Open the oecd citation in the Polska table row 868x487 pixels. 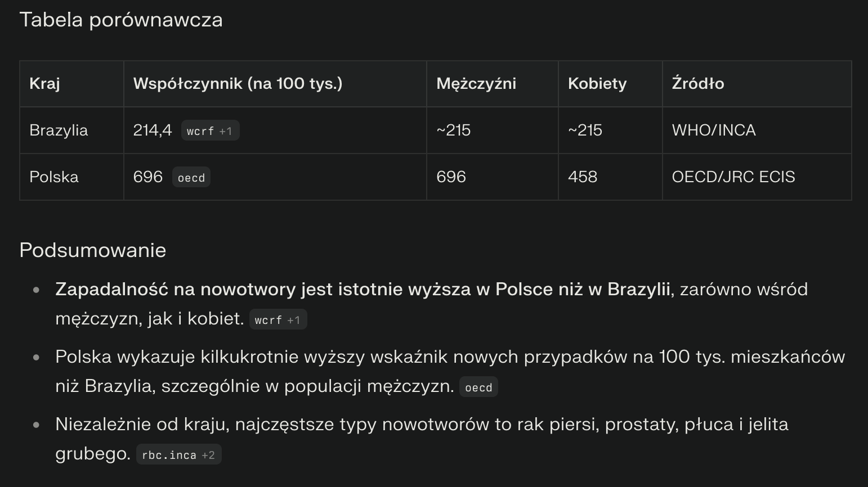(x=191, y=178)
